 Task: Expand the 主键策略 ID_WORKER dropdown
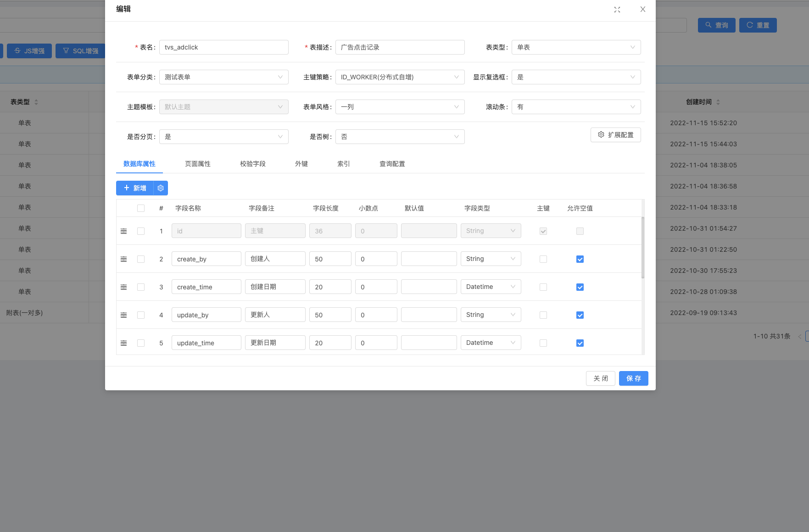400,77
